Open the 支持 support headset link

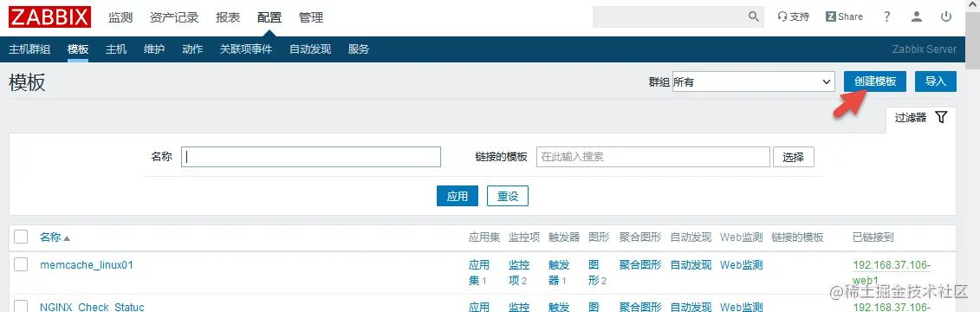coord(793,16)
